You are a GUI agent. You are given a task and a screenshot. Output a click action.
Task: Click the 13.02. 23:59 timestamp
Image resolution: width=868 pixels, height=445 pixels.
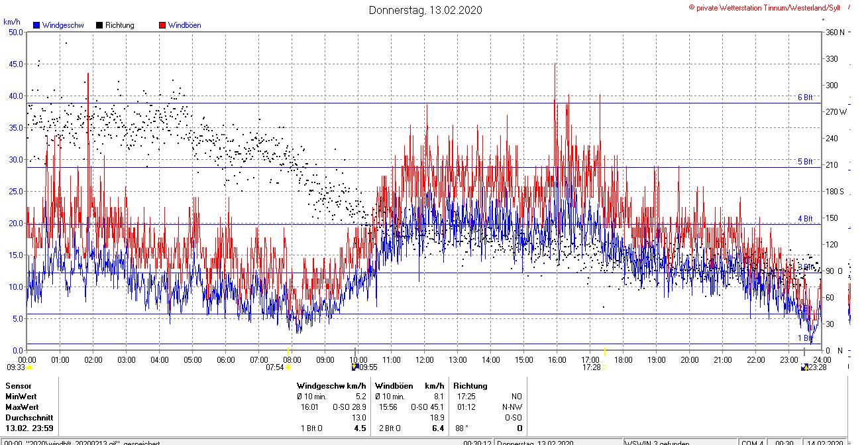29,428
